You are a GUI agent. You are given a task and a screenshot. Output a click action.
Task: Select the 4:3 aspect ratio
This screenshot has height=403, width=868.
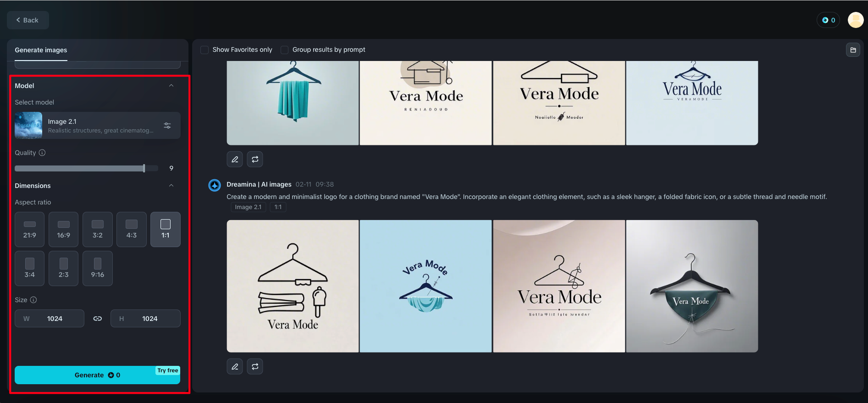pos(132,230)
